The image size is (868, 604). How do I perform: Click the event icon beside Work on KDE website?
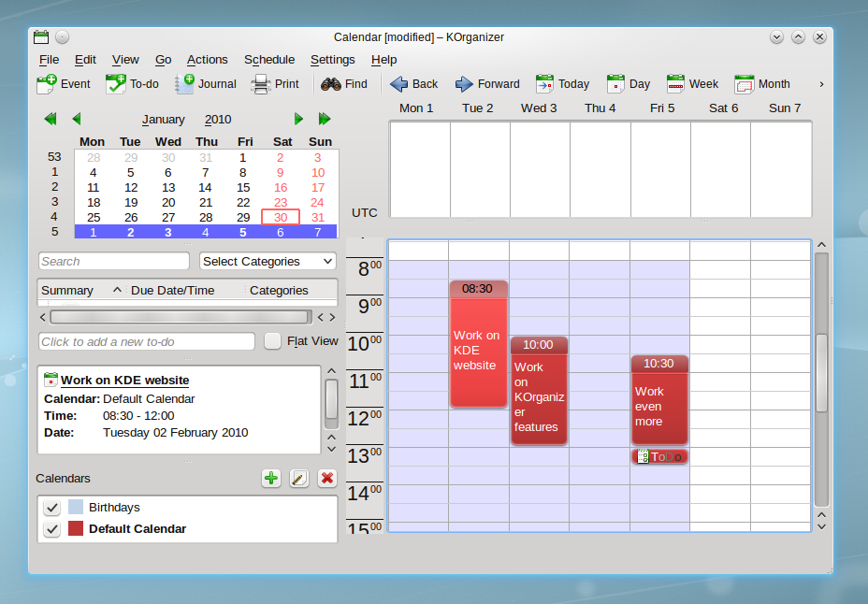pyautogui.click(x=51, y=380)
